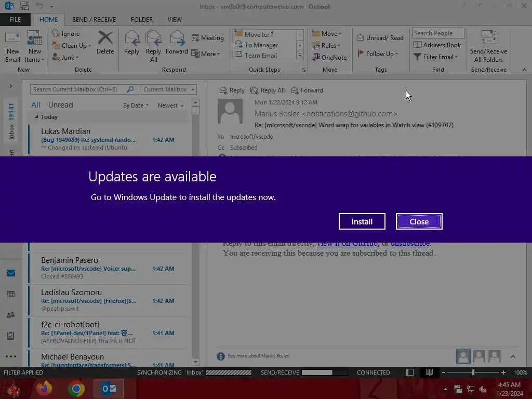The height and width of the screenshot is (399, 532).
Task: Switch to the VIEW tab
Action: pos(175,20)
